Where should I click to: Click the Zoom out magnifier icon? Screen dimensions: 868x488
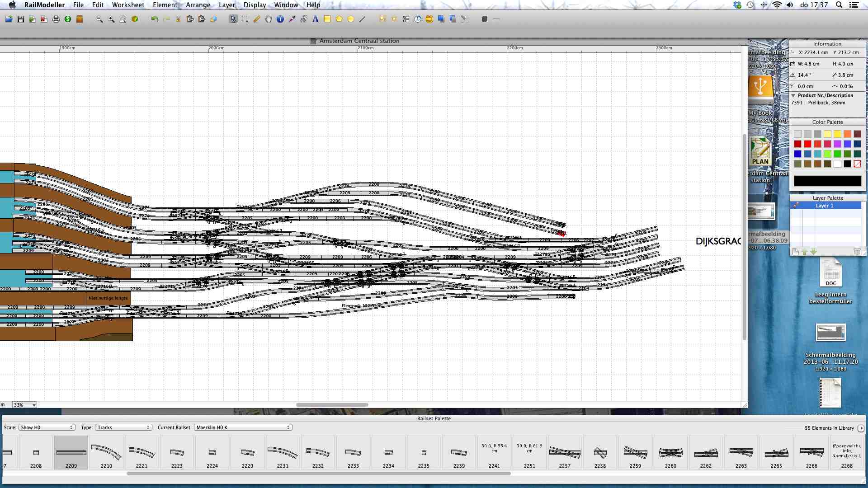(99, 19)
